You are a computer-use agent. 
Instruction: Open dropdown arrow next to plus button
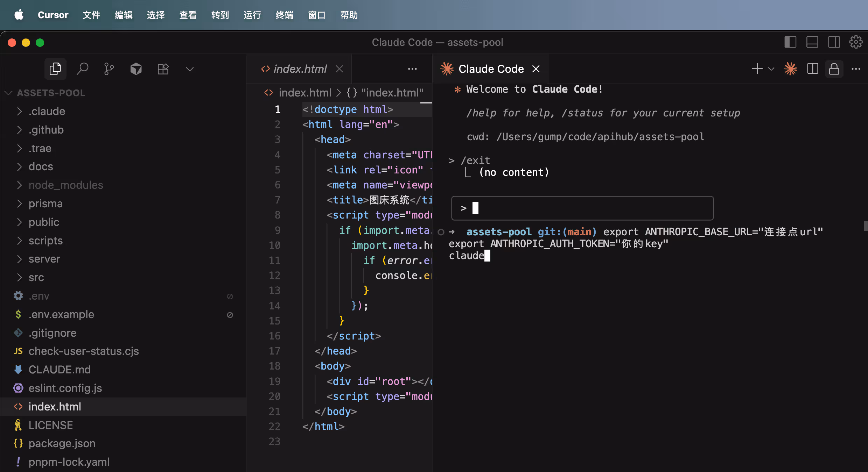point(771,69)
